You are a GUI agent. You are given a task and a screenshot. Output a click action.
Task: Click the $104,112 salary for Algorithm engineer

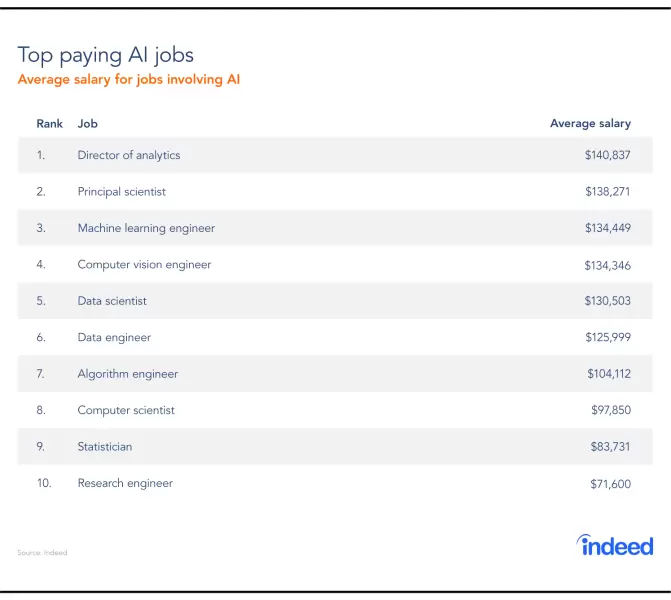609,374
